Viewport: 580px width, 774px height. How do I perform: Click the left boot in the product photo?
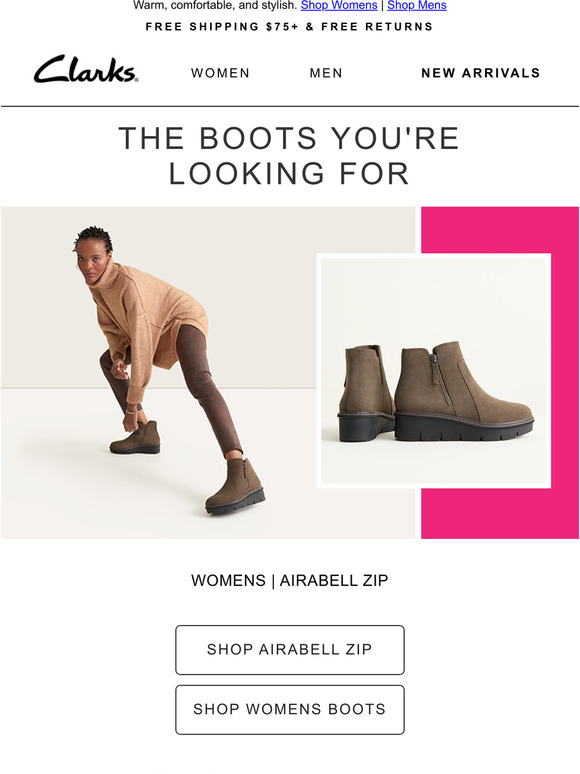[365, 393]
